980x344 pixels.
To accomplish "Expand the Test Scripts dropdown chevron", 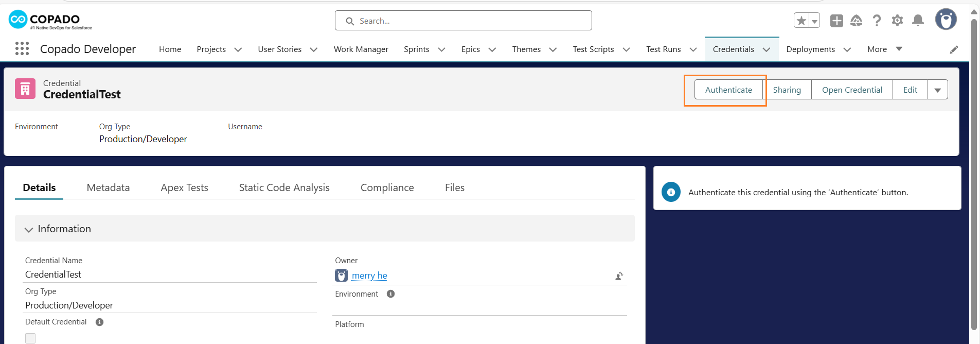I will pos(627,49).
